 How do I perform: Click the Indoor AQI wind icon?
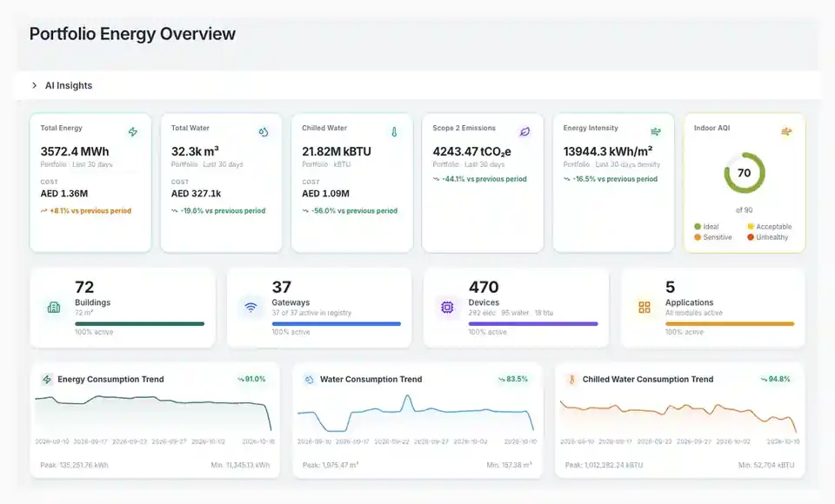(786, 131)
